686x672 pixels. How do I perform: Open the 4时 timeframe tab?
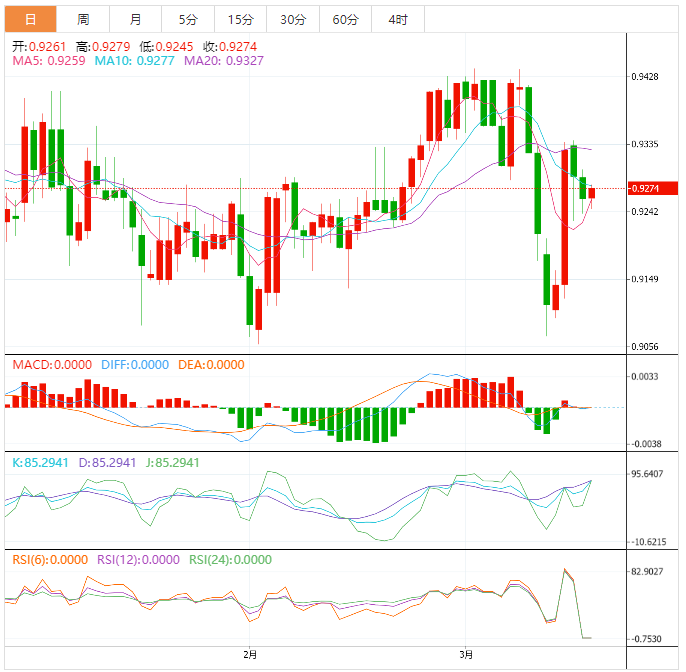pos(398,19)
